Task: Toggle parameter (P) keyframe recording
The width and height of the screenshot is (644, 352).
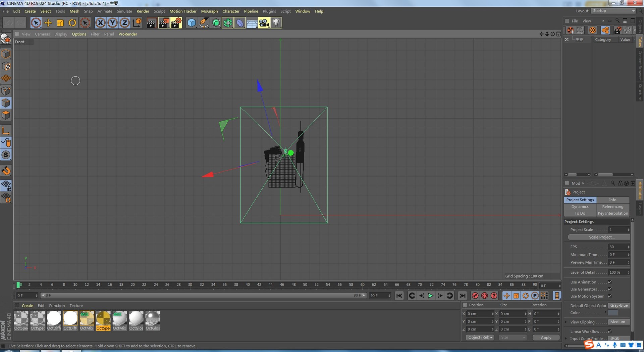Action: click(535, 296)
